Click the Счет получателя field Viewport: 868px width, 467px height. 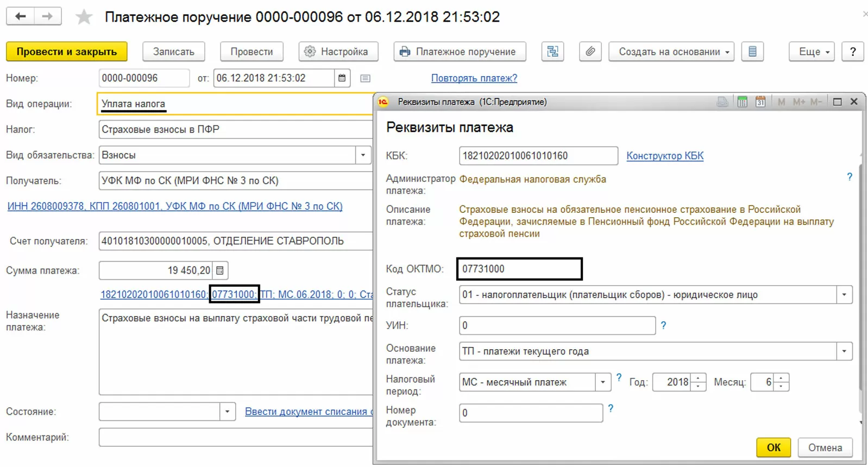pos(236,241)
